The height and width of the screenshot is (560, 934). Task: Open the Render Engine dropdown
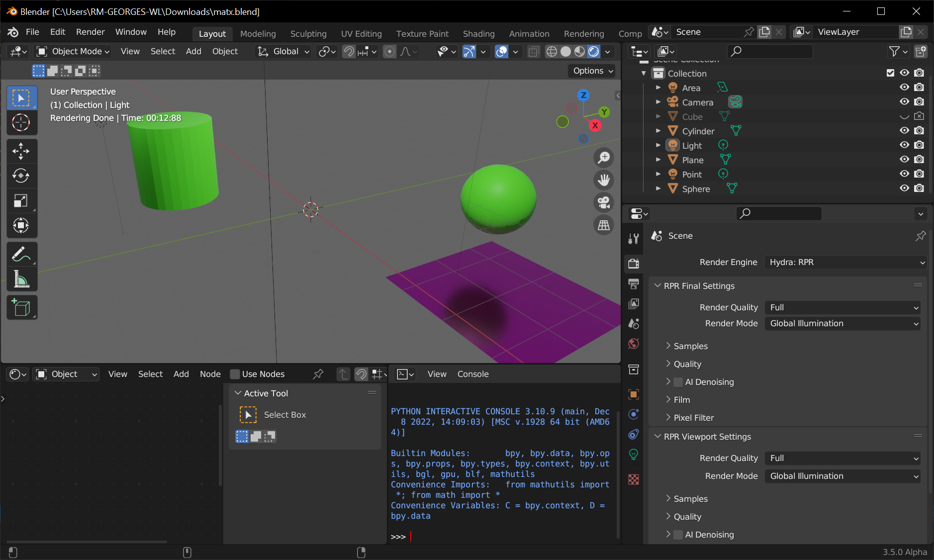pyautogui.click(x=845, y=262)
